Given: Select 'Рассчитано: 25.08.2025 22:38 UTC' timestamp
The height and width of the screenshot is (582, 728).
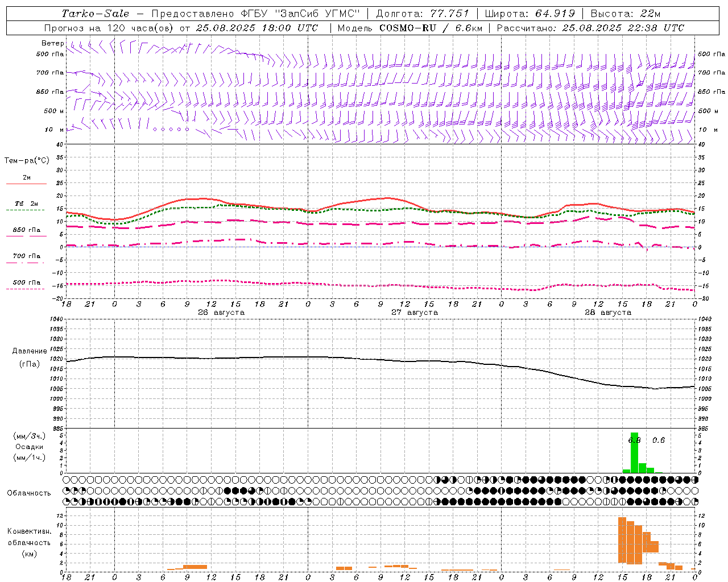Looking at the screenshot, I should [590, 28].
